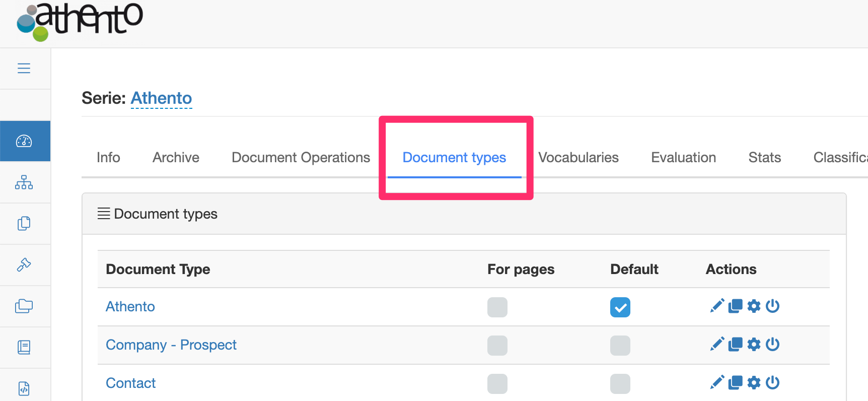The width and height of the screenshot is (868, 401).
Task: Open the Company - Prospect document type
Action: (171, 345)
